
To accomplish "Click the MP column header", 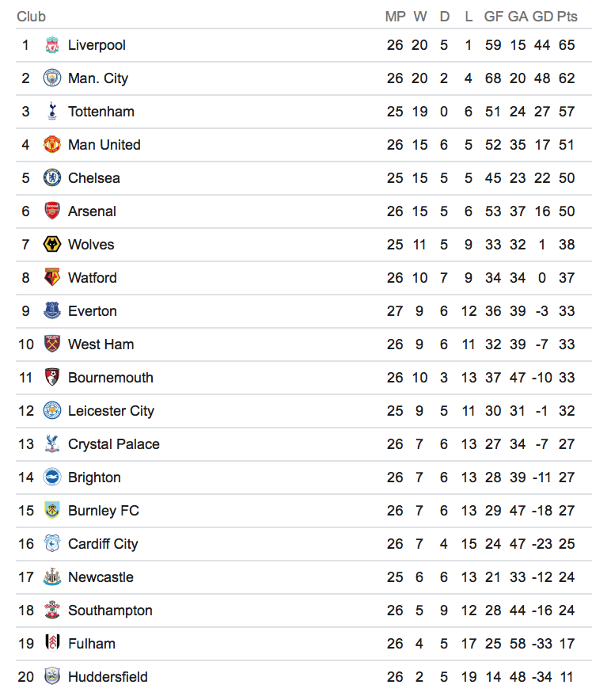I will [395, 17].
